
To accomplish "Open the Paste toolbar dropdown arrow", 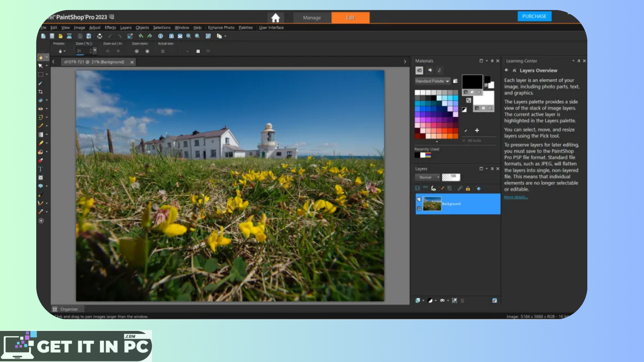I will pos(225,36).
